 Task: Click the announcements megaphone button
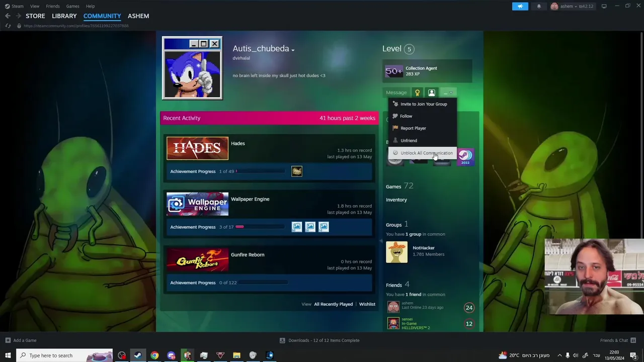(x=520, y=6)
